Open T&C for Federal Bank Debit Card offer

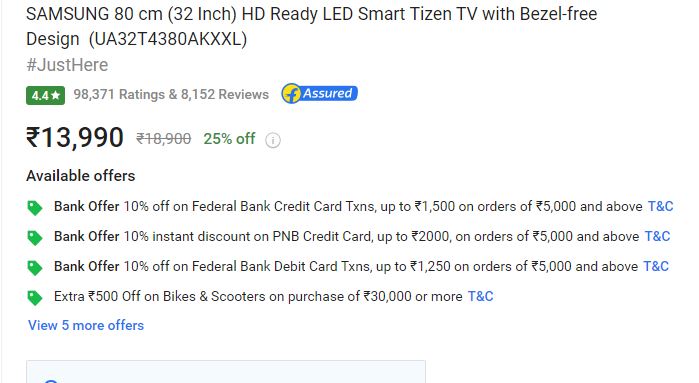pos(656,266)
